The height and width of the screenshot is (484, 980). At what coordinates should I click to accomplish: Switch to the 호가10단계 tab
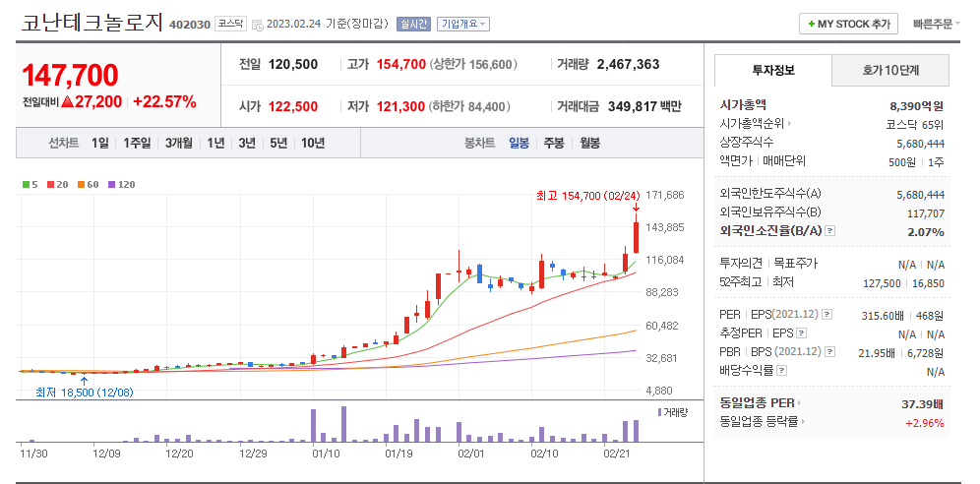click(890, 70)
